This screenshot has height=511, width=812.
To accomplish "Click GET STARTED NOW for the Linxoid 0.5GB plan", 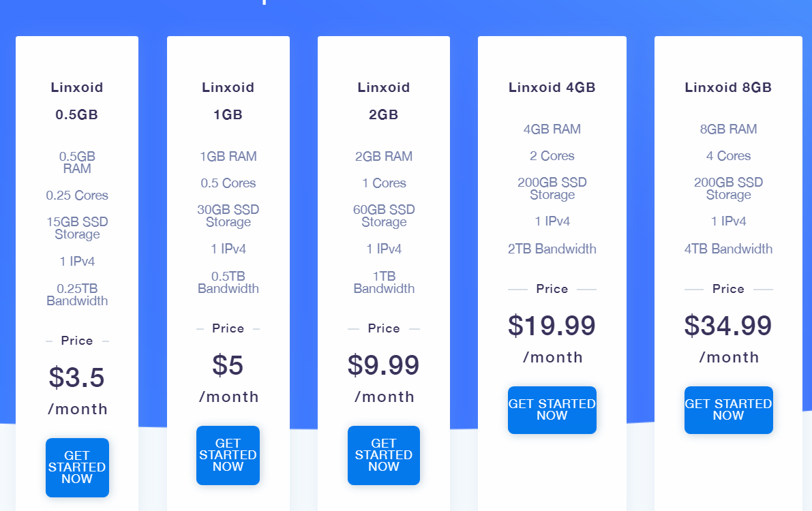I will point(77,467).
